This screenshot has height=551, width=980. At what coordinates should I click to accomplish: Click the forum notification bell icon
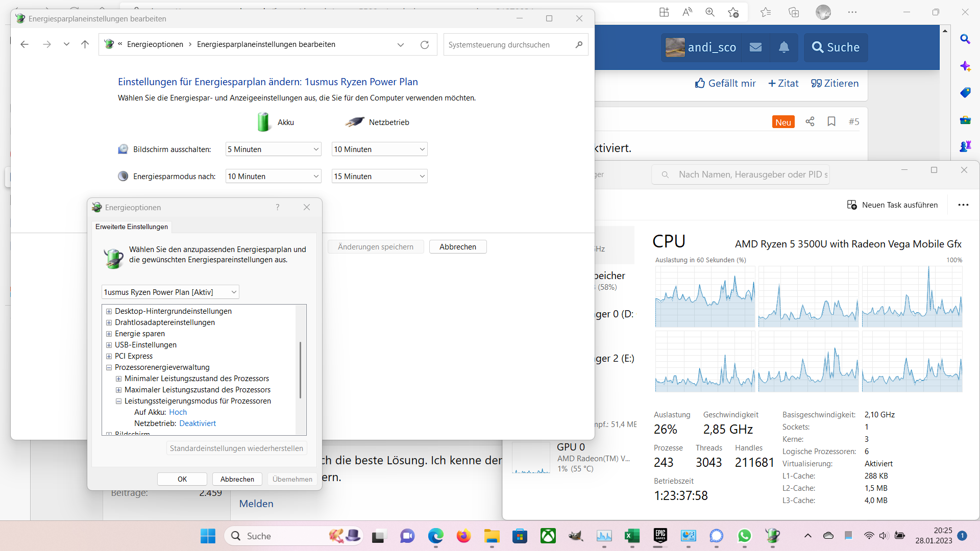(784, 47)
